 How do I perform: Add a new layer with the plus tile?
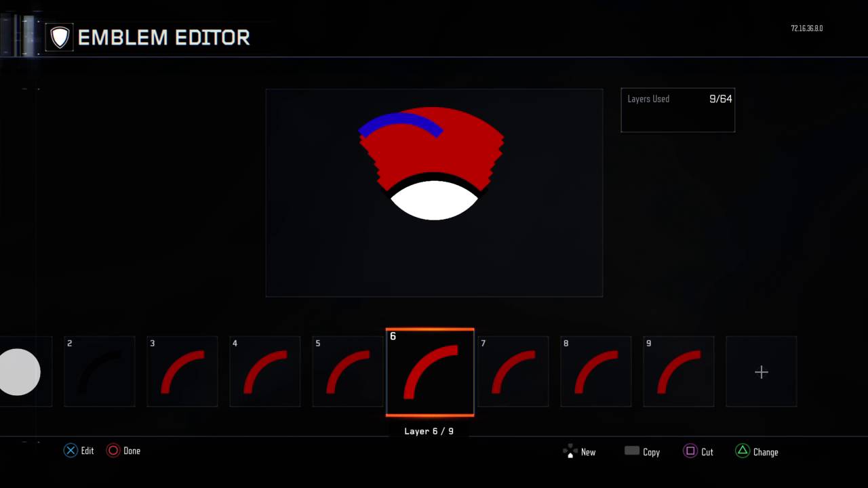coord(762,371)
